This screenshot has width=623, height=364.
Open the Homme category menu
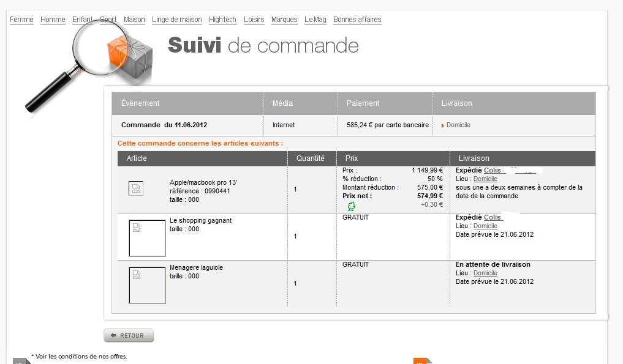[x=53, y=20]
